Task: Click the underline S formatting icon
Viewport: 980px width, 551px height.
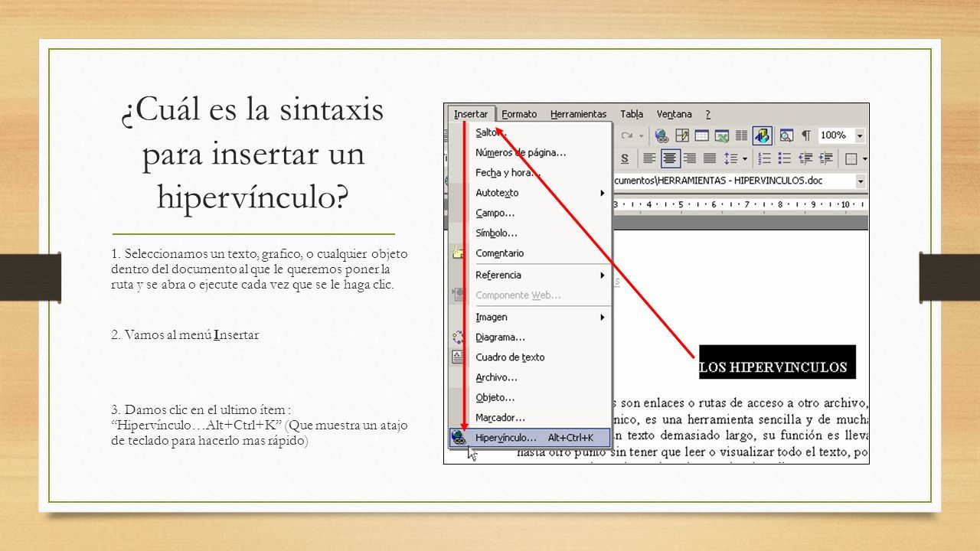Action: (x=625, y=158)
